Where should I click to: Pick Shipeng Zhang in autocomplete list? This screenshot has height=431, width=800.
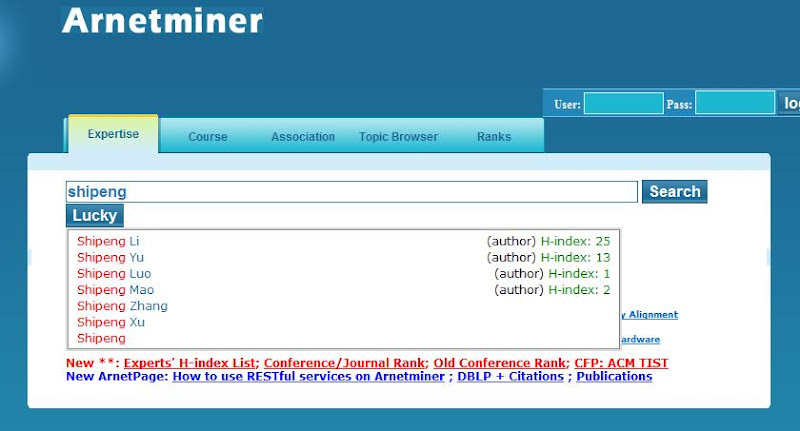(344, 306)
